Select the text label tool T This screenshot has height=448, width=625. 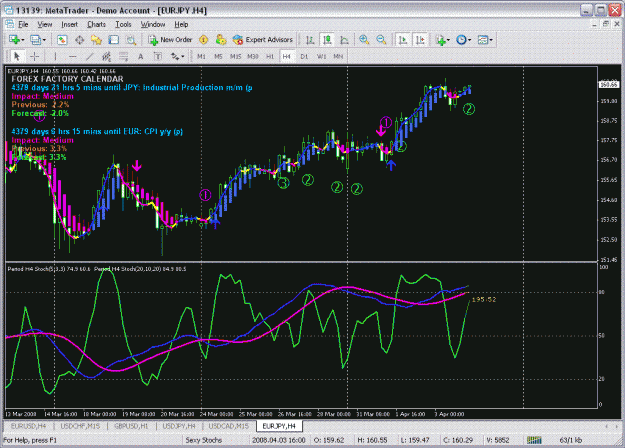point(158,57)
